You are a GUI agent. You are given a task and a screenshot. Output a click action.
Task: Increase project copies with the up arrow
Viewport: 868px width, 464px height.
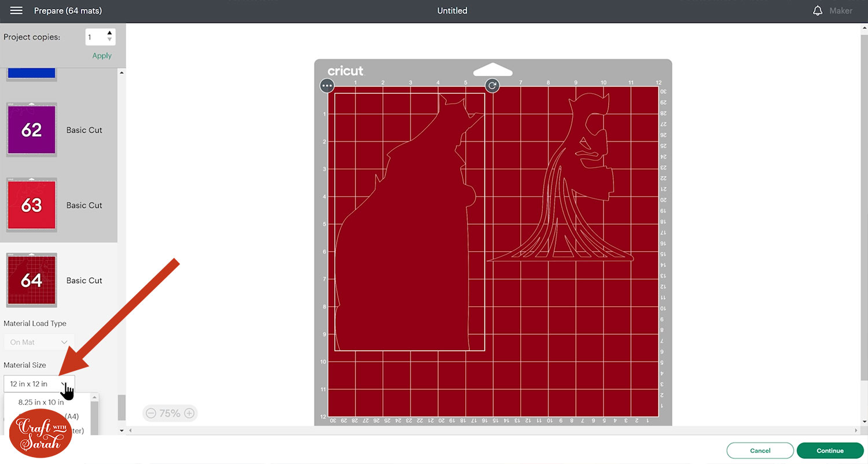coord(110,33)
